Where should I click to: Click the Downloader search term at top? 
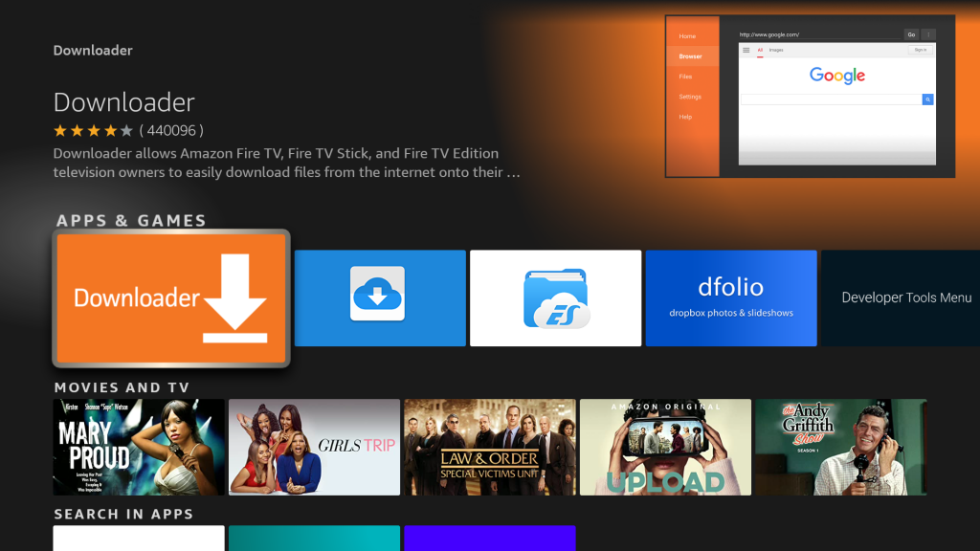coord(93,50)
